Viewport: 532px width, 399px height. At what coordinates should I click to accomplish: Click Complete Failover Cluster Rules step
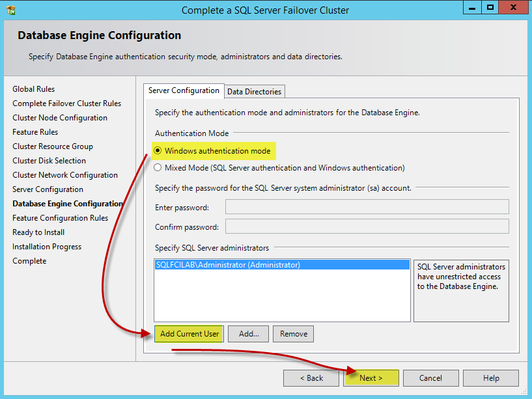(x=67, y=103)
